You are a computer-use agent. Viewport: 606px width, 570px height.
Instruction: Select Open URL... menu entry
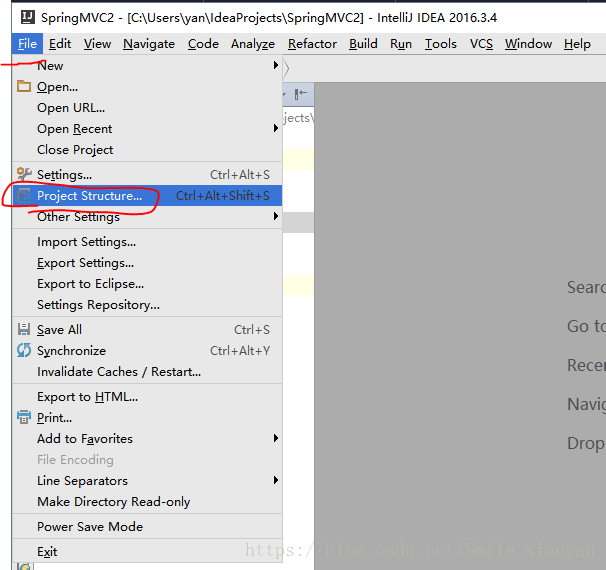click(x=147, y=107)
